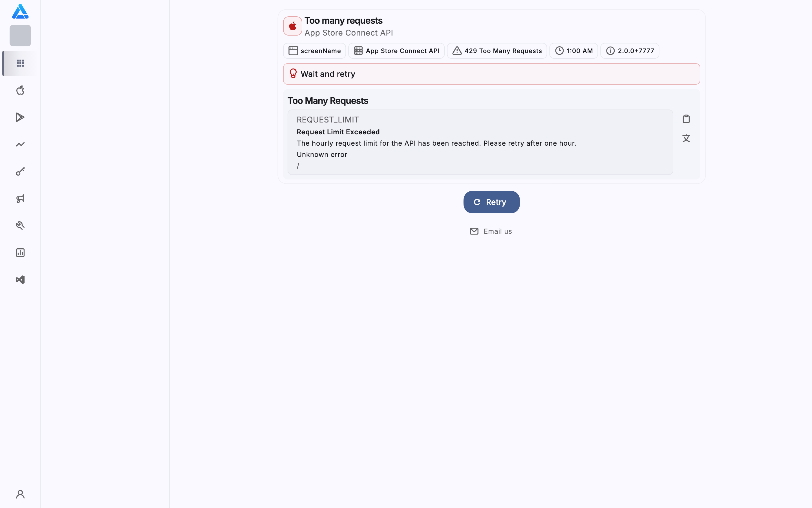812x508 pixels.
Task: Click the lightbulb icon in the suggestion banner
Action: (x=293, y=74)
